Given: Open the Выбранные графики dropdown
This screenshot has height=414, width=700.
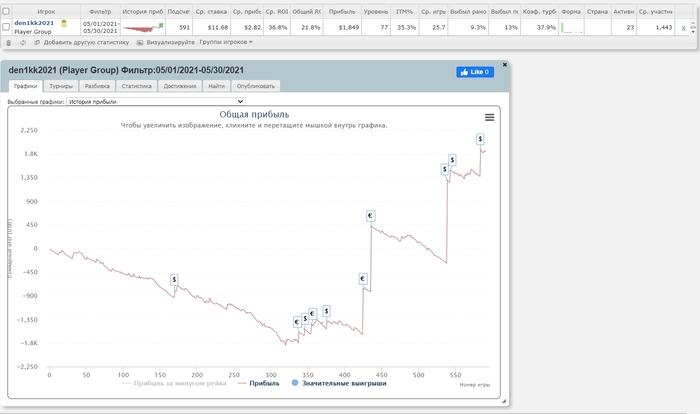Looking at the screenshot, I should tap(156, 102).
